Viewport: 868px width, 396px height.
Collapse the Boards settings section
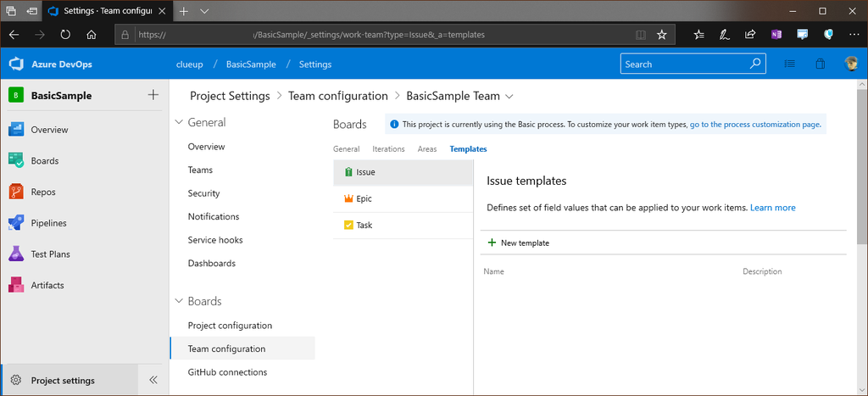tap(179, 301)
